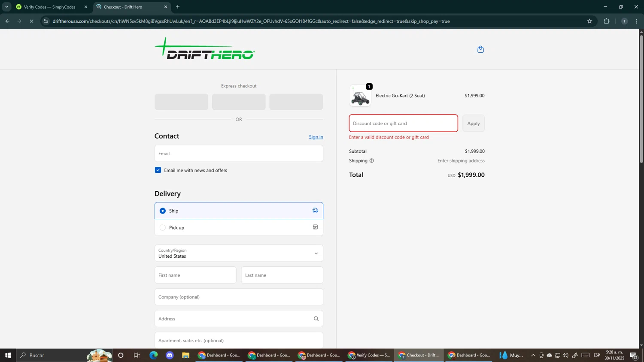The height and width of the screenshot is (362, 644).
Task: Show hidden system tray icons
Action: (533, 355)
